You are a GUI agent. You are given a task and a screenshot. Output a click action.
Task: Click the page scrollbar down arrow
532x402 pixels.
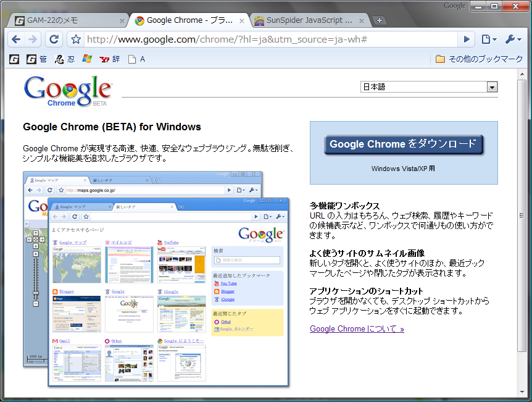pos(522,392)
